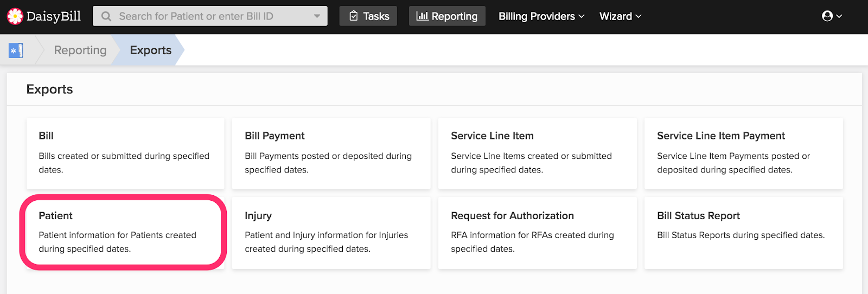Click the Tasks clipboard icon
The image size is (868, 294).
click(x=354, y=16)
